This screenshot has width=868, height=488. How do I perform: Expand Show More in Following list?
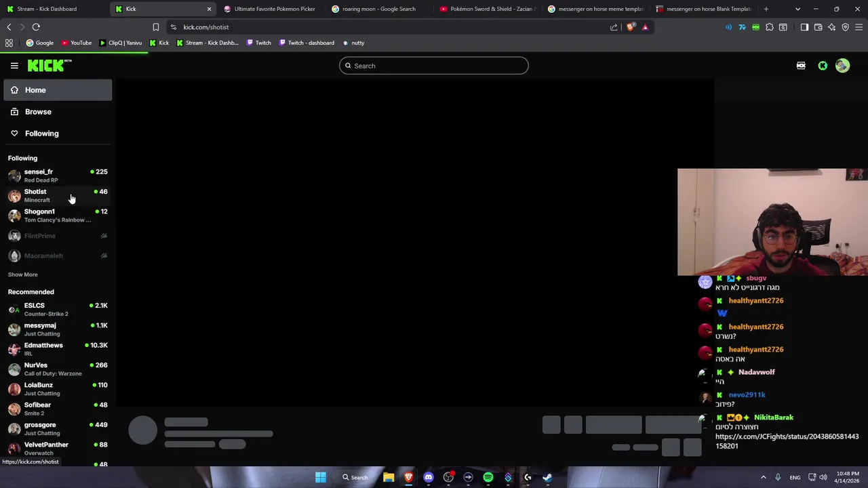pyautogui.click(x=22, y=274)
